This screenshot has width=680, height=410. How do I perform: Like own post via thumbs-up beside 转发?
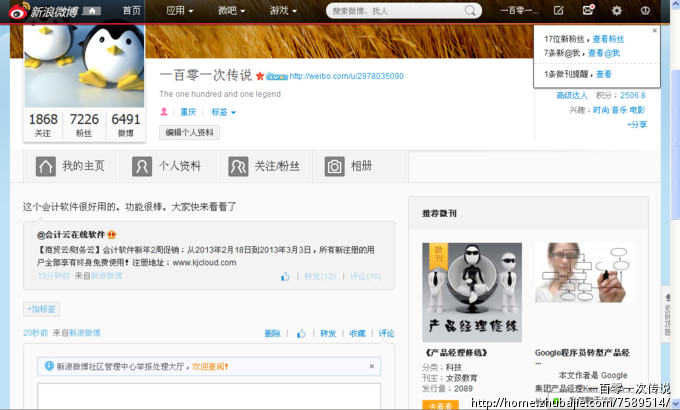tap(301, 333)
